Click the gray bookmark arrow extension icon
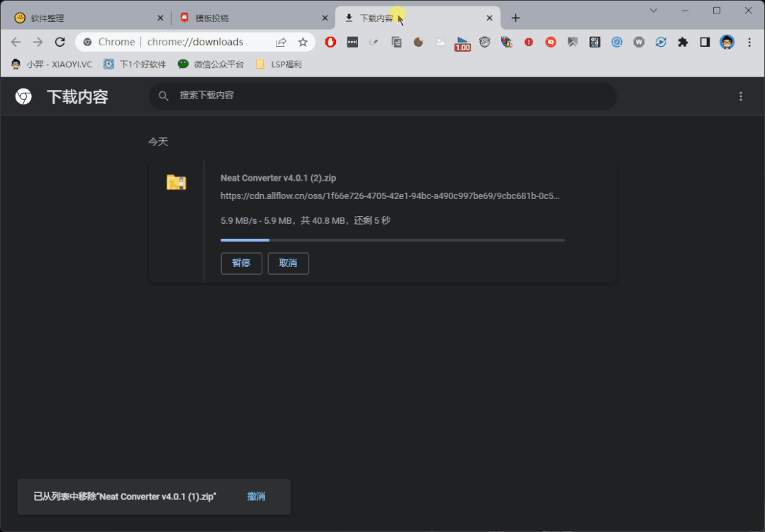The image size is (765, 532). point(573,42)
